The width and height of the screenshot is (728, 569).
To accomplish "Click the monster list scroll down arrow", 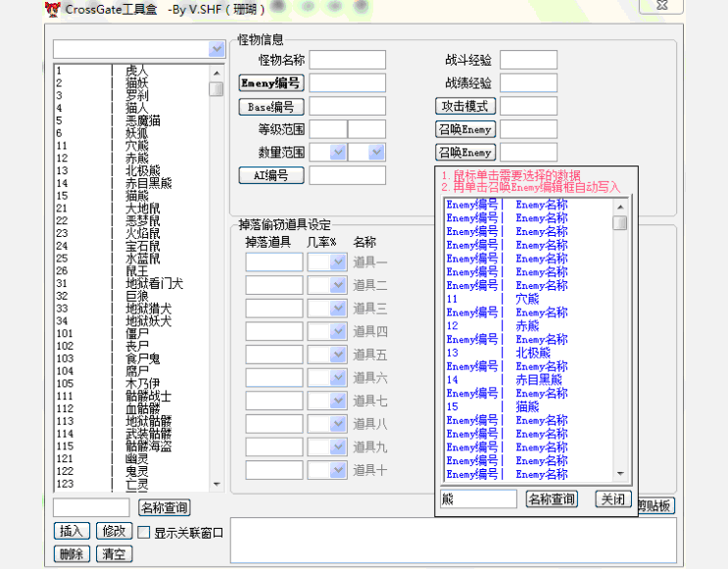I will pos(217,484).
